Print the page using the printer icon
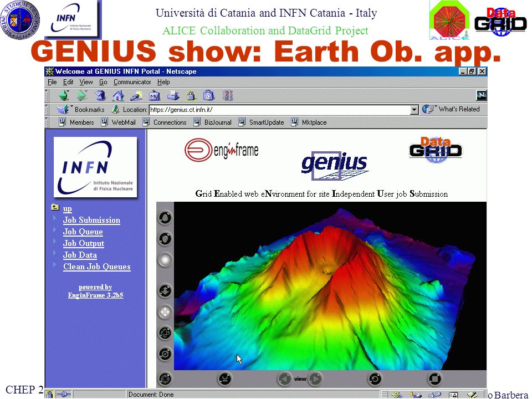The image size is (532, 399). pyautogui.click(x=173, y=96)
